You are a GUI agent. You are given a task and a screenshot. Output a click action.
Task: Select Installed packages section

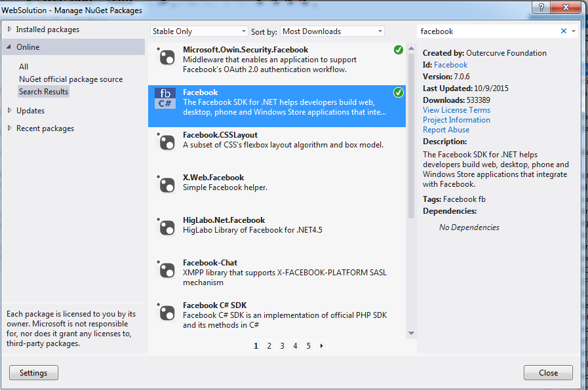coord(48,29)
